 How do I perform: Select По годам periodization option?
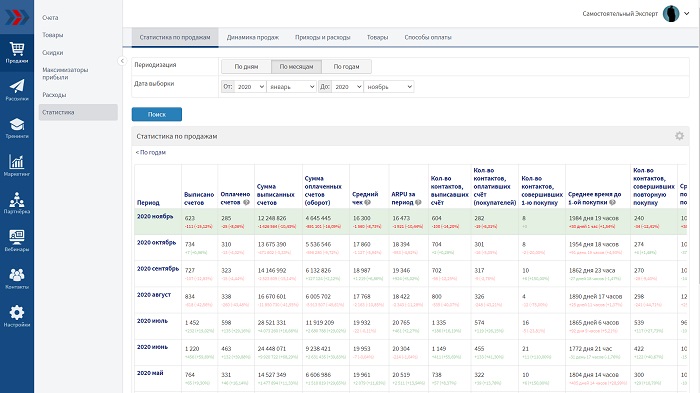[346, 67]
